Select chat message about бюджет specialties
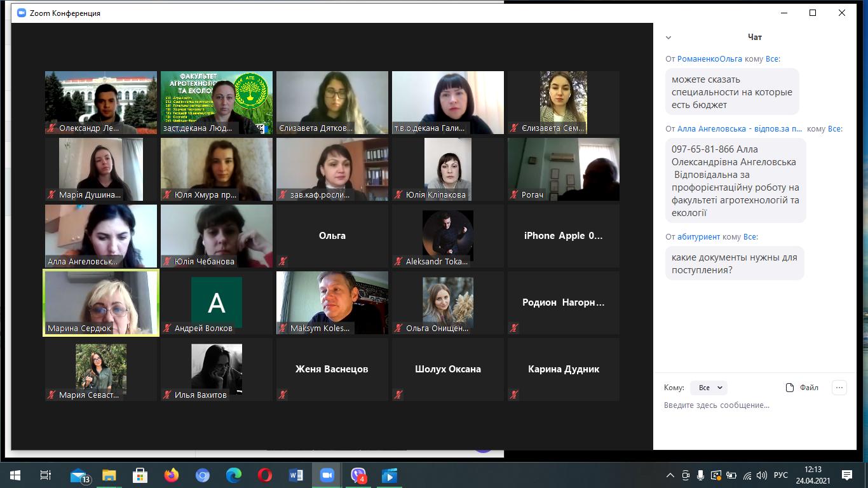868x488 pixels. click(732, 92)
